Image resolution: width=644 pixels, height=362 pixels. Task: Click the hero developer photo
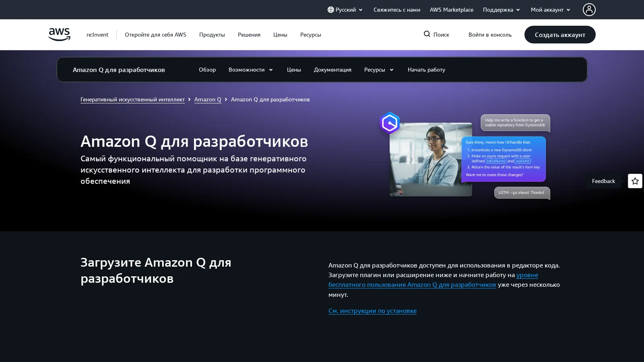[431, 160]
